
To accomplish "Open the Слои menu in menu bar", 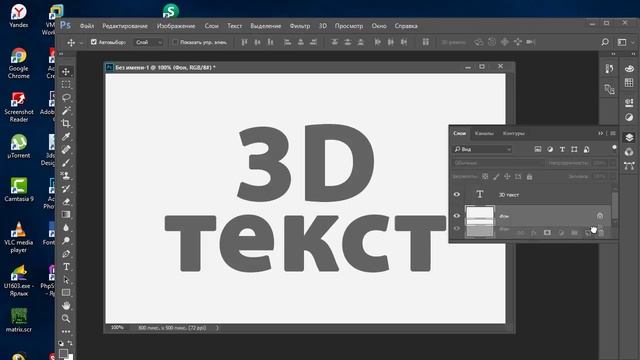I will (x=211, y=26).
